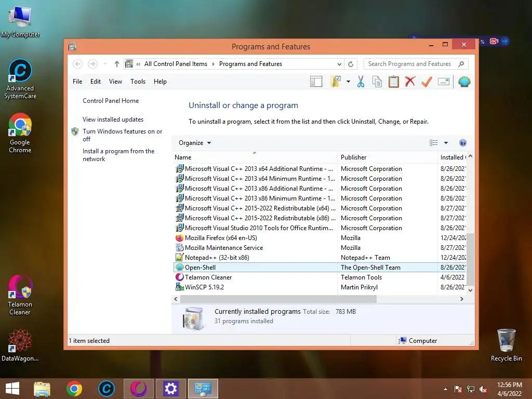Screen dimensions: 532x399
Task: Open File Explorer from the taskbar
Action: coord(42,389)
